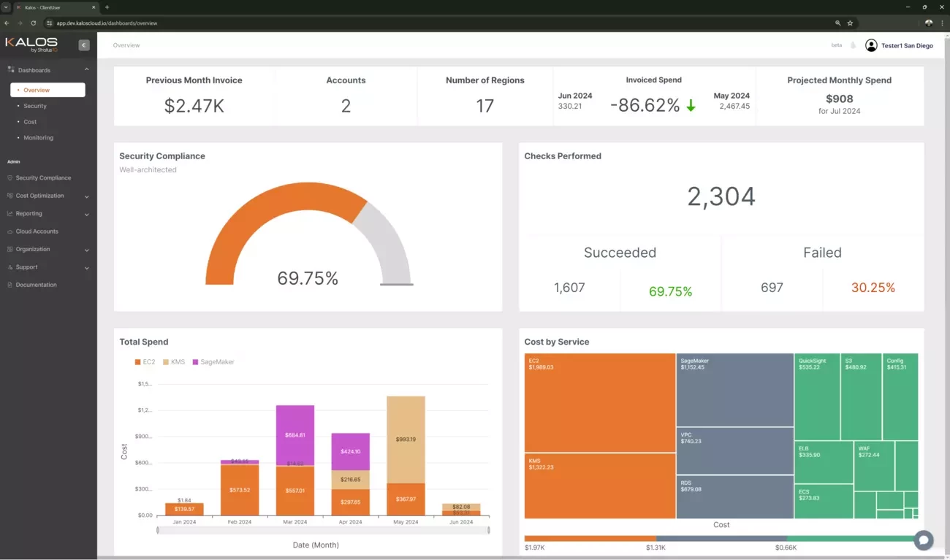
Task: Bookmark this page with the star icon
Action: tap(850, 23)
